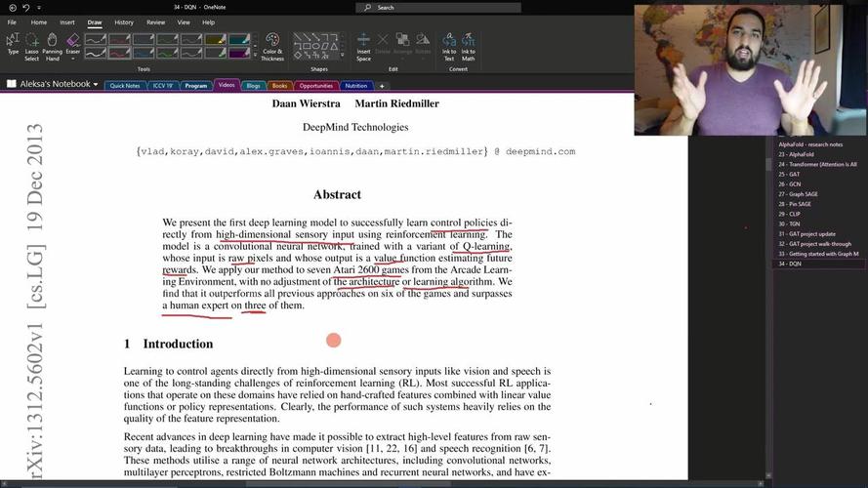
Task: Switch to the Insert ribbon tab
Action: (x=67, y=22)
